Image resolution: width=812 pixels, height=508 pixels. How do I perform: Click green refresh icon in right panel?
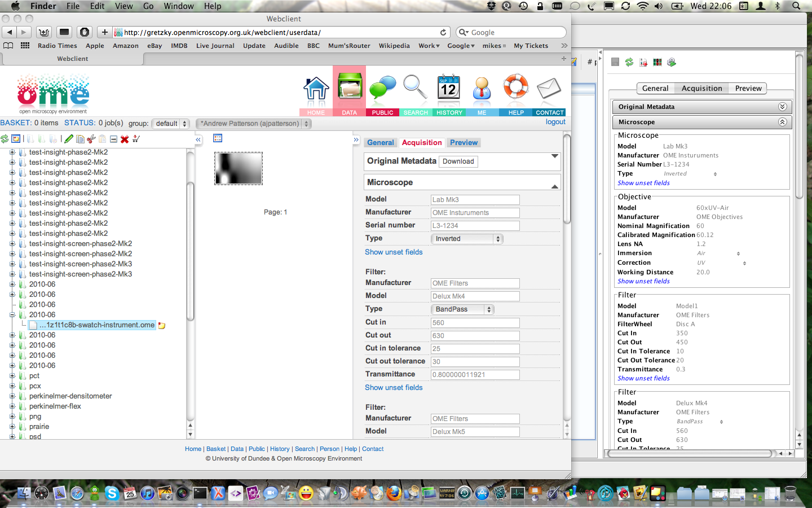pyautogui.click(x=629, y=62)
